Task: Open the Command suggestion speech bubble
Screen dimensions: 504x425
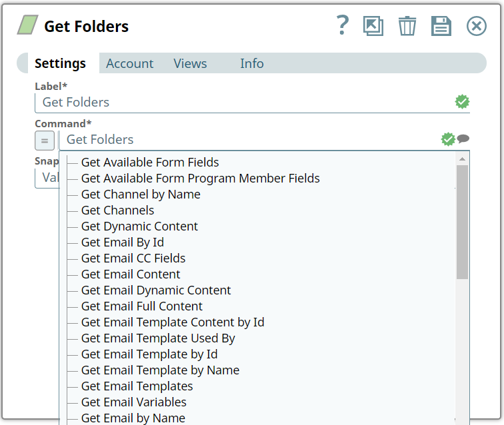Action: click(x=463, y=139)
